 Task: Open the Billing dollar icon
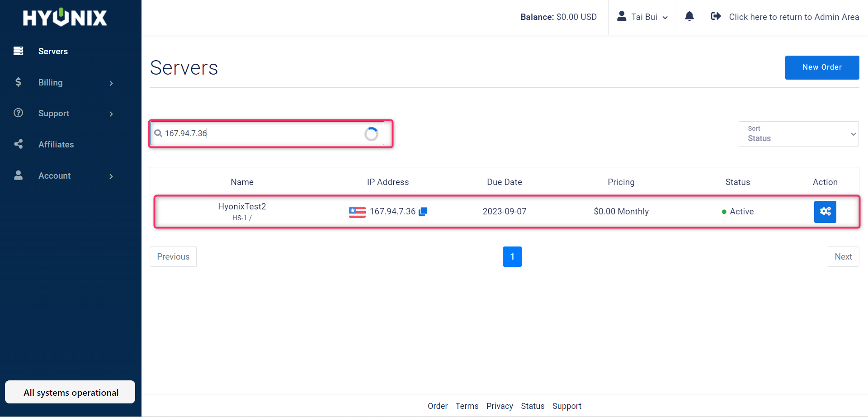(18, 82)
